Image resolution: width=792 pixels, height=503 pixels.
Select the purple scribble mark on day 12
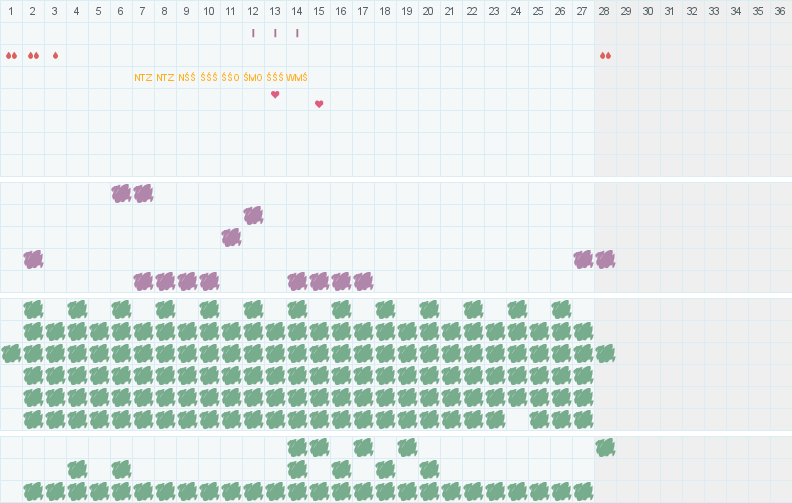coord(253,215)
